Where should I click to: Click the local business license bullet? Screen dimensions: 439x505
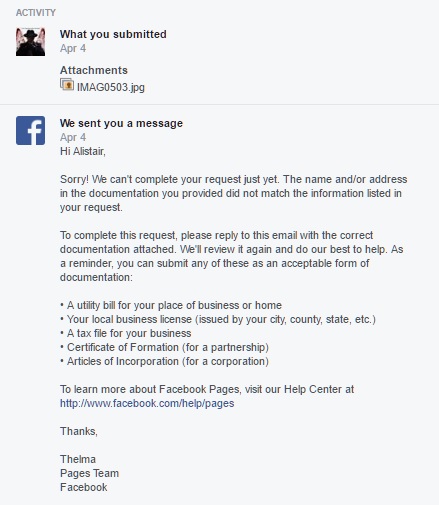coord(218,319)
